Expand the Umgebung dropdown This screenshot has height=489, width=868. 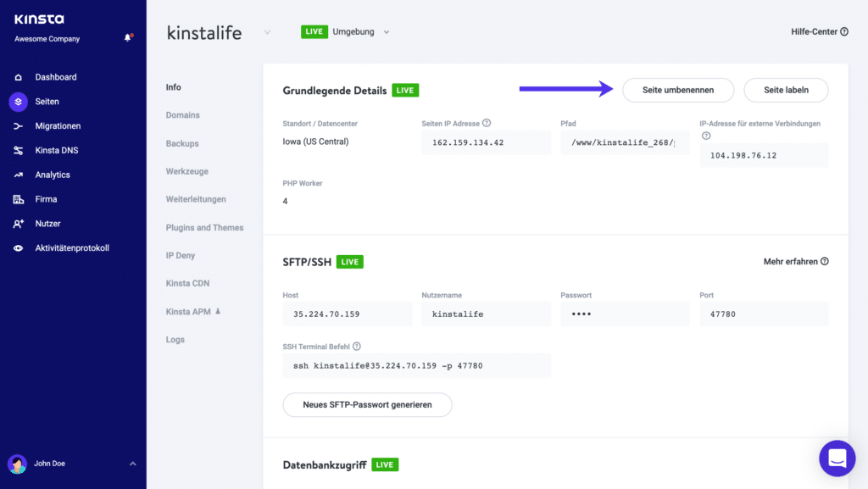(x=387, y=31)
